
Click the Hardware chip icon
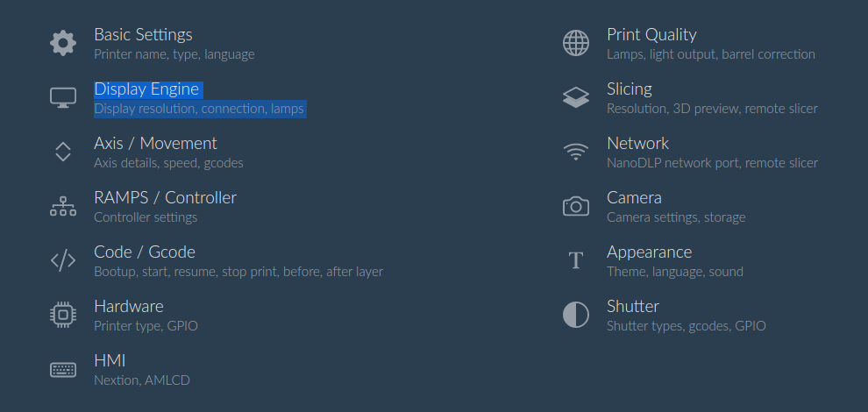tap(63, 315)
